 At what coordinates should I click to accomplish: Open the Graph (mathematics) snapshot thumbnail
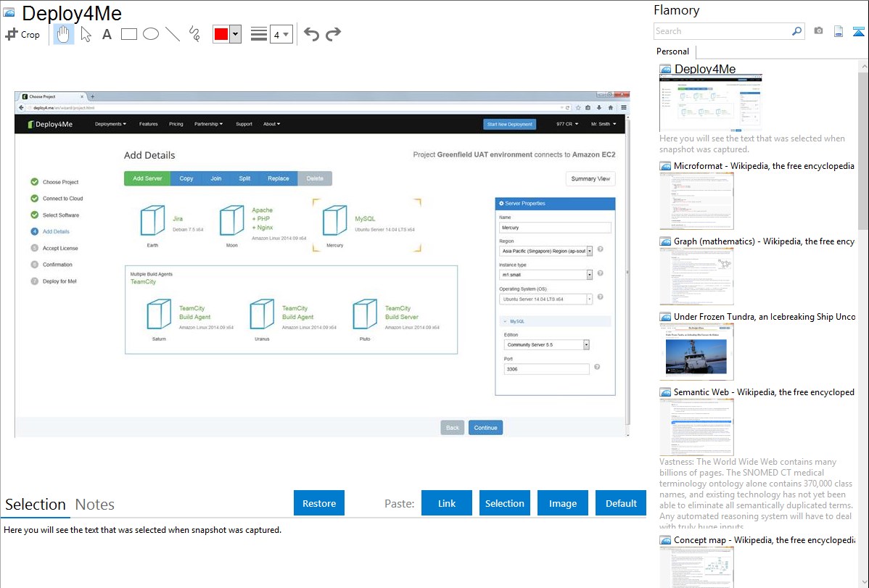coord(696,276)
